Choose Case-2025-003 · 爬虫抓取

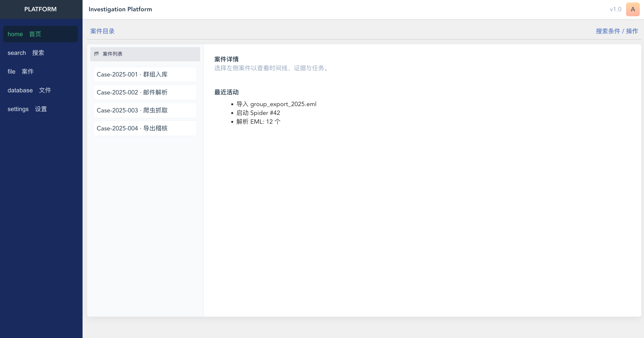(x=145, y=110)
